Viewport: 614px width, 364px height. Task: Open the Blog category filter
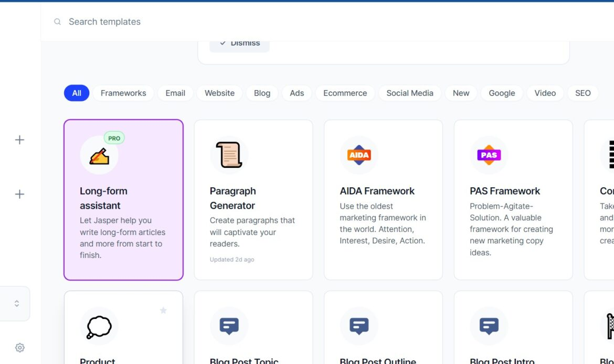(x=262, y=93)
